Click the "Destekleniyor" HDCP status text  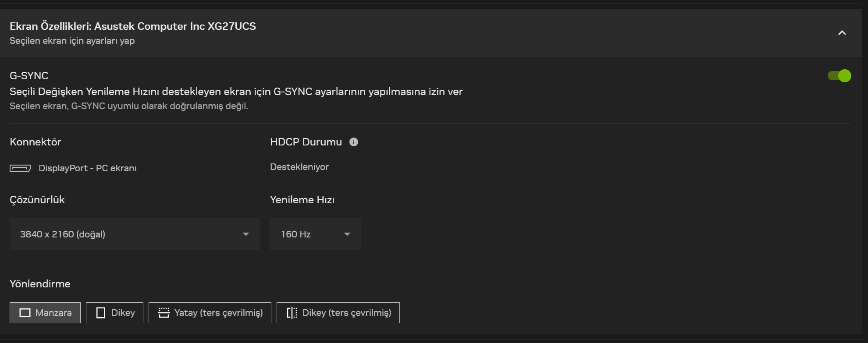click(x=299, y=167)
